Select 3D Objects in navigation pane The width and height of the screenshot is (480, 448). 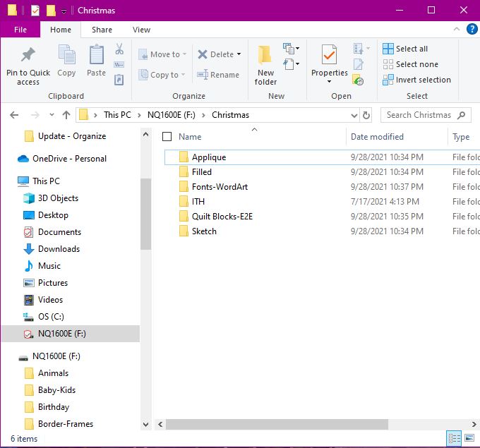click(51, 198)
